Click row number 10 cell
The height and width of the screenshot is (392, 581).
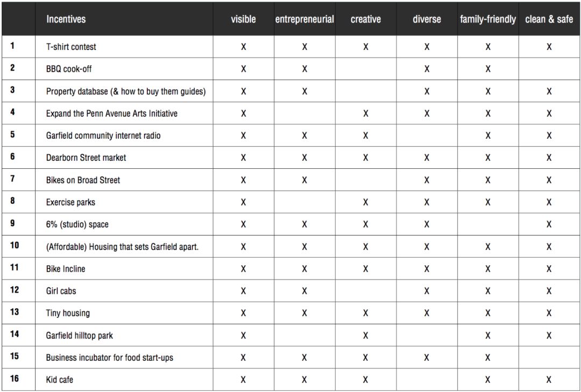[18, 246]
